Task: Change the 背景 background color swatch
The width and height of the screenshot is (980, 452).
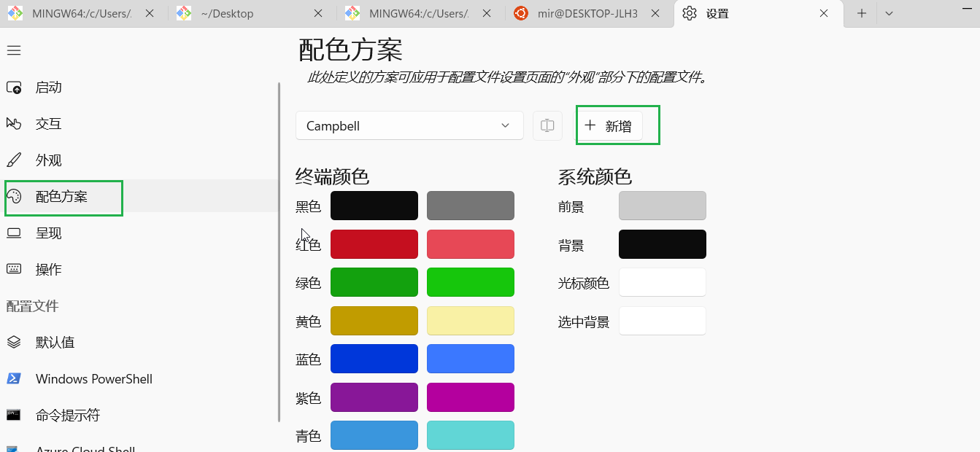Action: (x=662, y=244)
